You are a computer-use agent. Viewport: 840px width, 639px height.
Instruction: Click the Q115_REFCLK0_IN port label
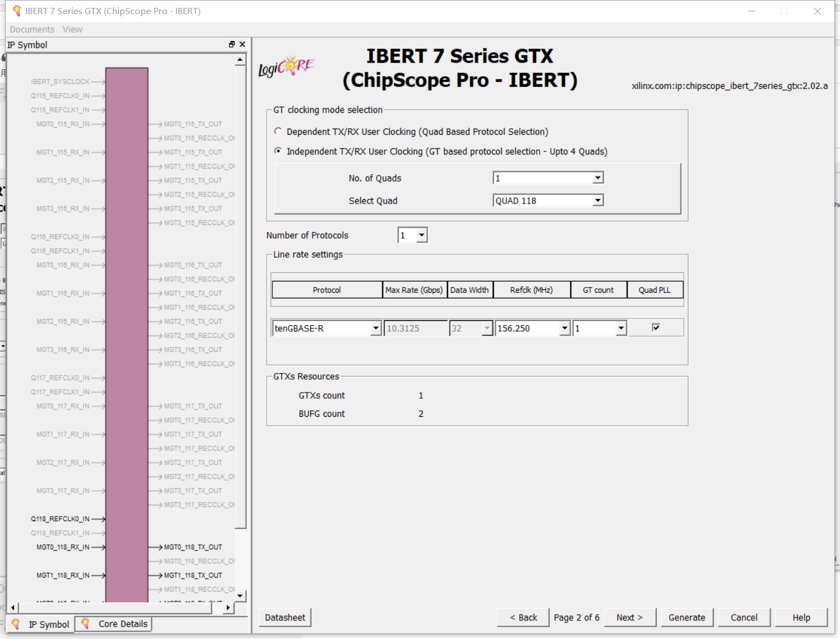(60, 96)
